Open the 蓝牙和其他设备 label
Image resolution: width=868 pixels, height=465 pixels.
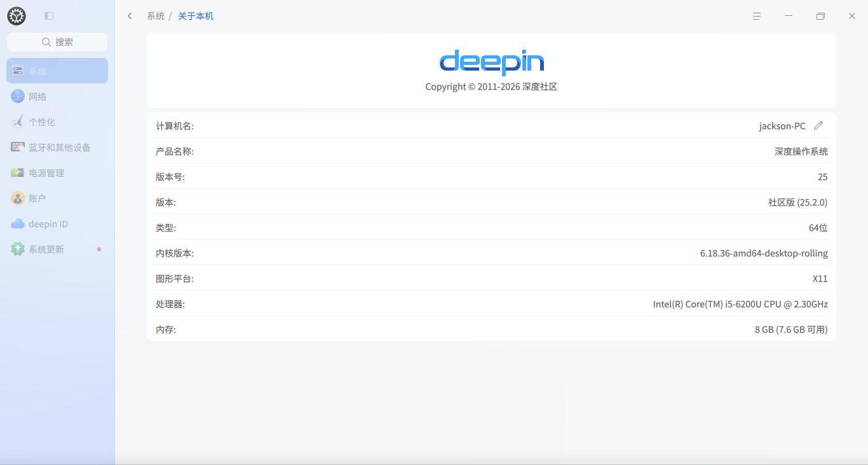[60, 148]
